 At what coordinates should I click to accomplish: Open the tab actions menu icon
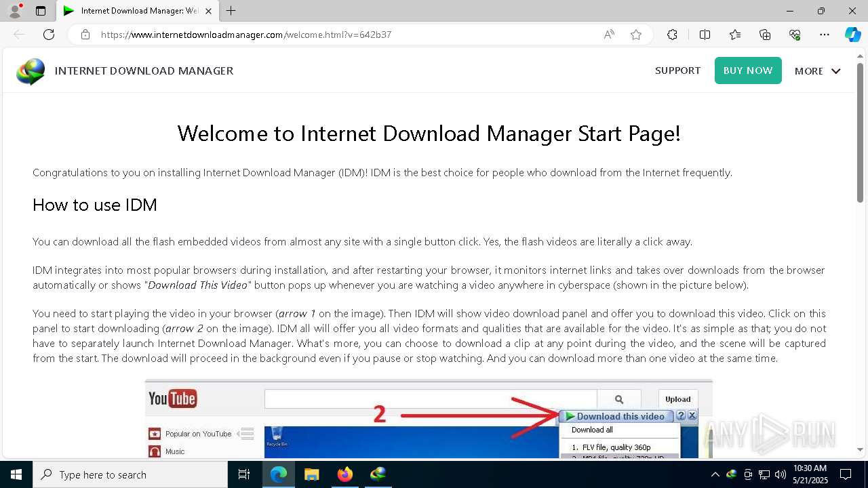[x=41, y=11]
